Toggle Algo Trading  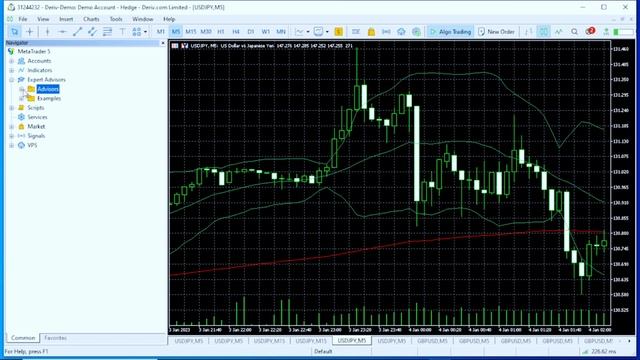click(451, 32)
